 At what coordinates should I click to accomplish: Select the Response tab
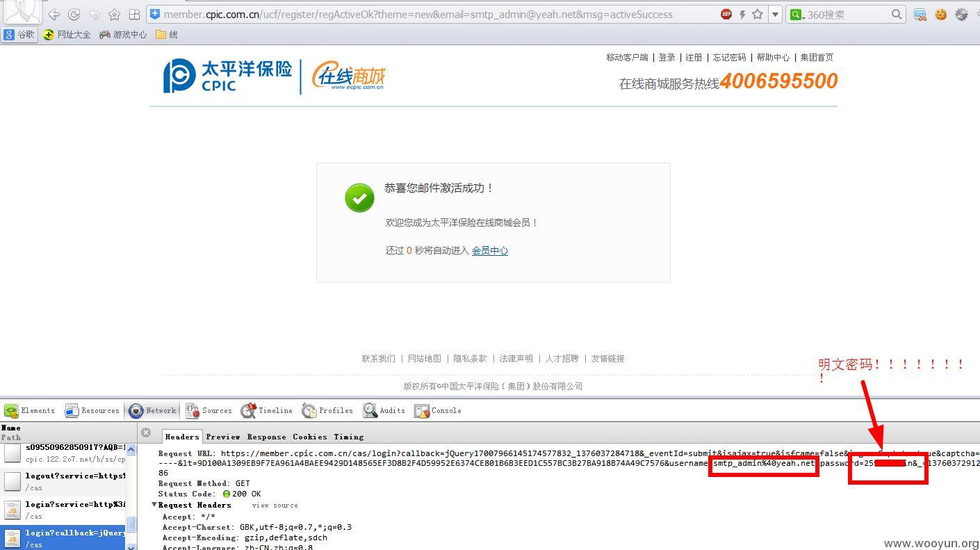[267, 437]
